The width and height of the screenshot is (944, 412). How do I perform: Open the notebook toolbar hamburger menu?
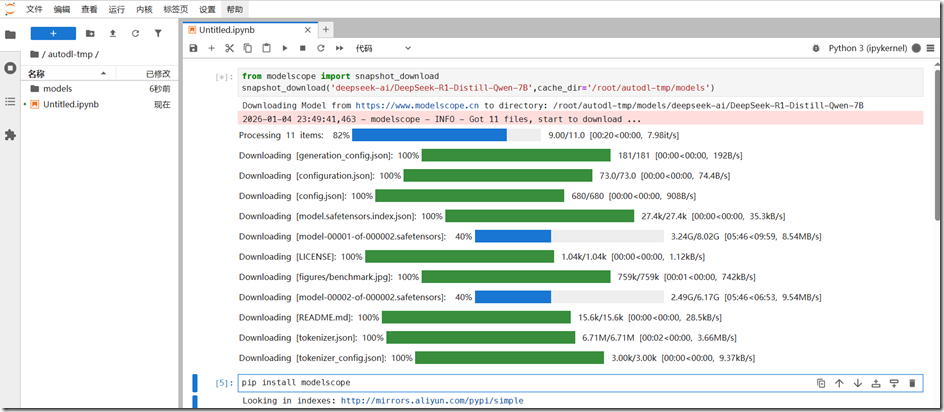(931, 48)
